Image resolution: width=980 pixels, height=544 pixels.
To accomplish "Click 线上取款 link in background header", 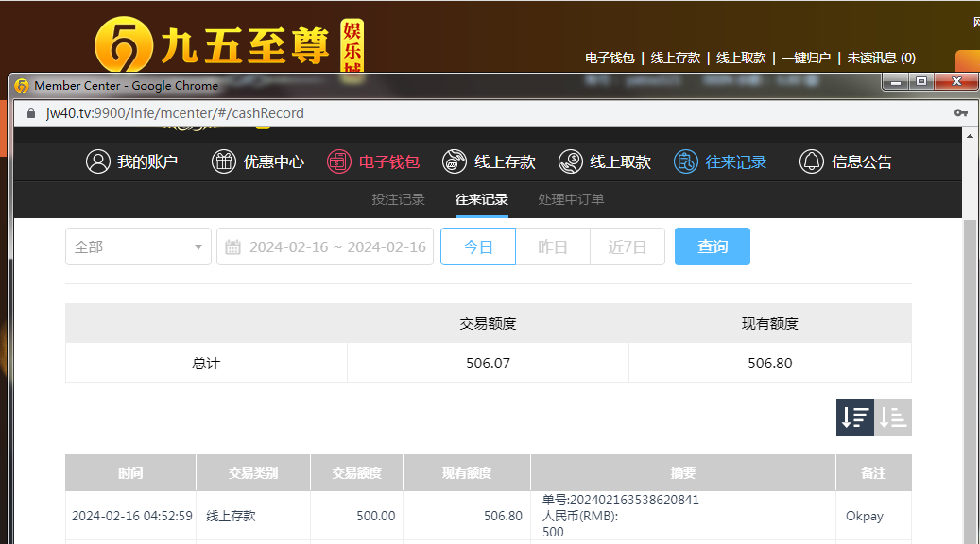I will point(741,59).
